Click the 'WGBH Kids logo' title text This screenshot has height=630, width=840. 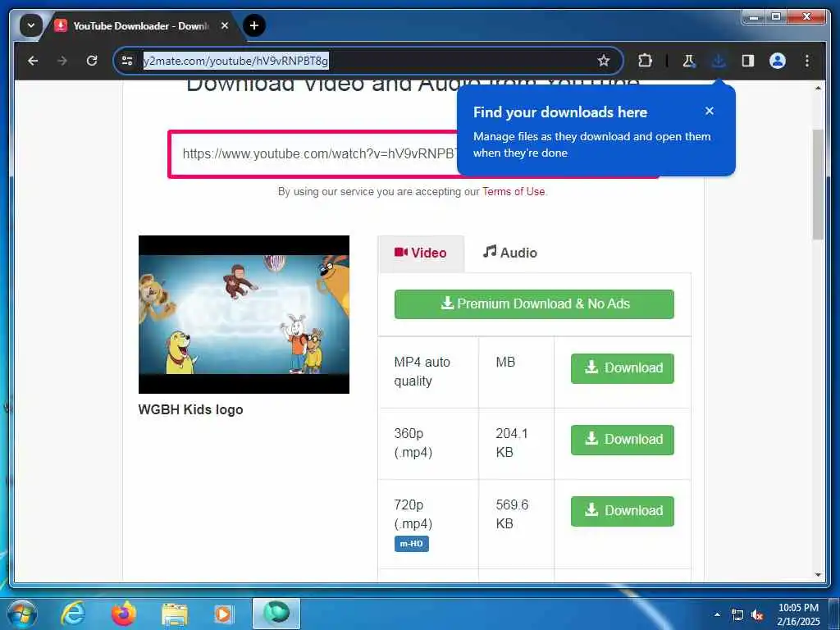tap(190, 410)
